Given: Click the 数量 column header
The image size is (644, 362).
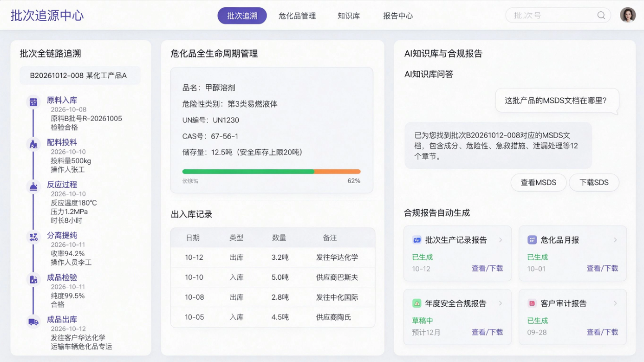Looking at the screenshot, I should (x=279, y=238).
